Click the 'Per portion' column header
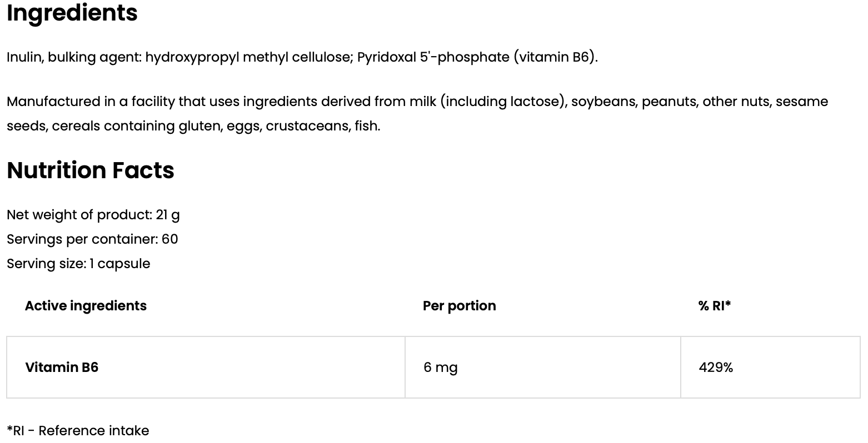 point(459,306)
